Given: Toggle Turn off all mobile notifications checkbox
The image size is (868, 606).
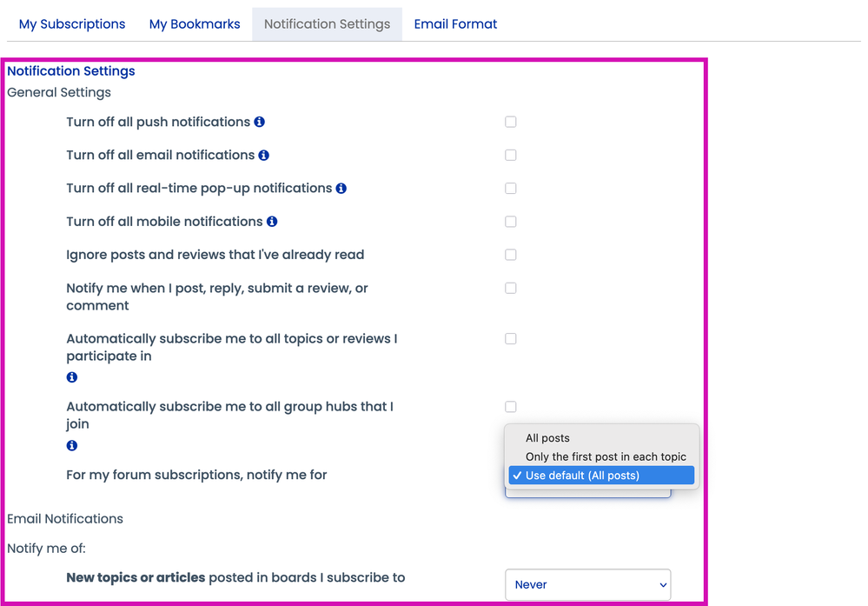Looking at the screenshot, I should (511, 222).
